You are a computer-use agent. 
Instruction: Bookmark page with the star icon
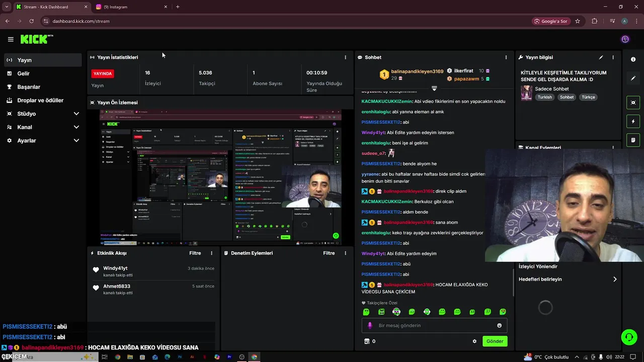pyautogui.click(x=578, y=21)
